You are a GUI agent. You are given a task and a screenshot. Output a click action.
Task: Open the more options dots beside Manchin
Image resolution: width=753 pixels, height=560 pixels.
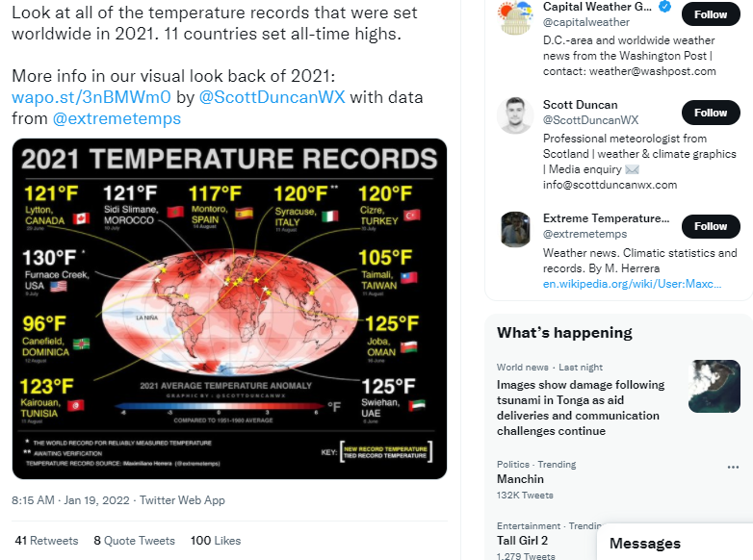pos(733,468)
